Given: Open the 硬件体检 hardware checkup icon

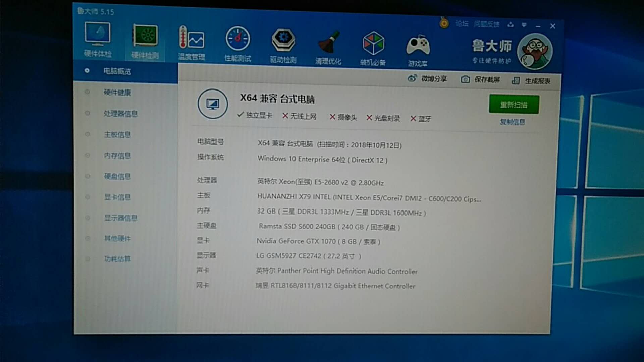Looking at the screenshot, I should point(98,39).
